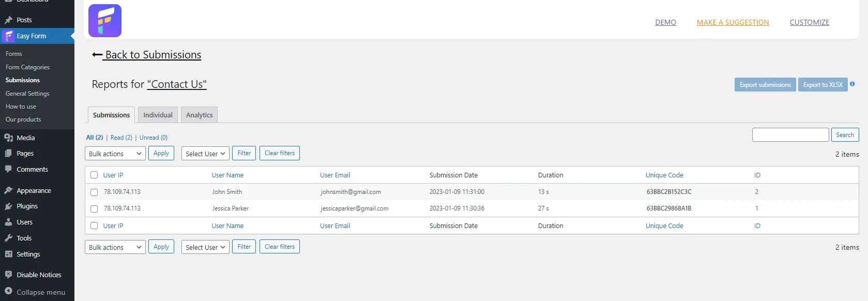
Task: Switch to the Individual tab
Action: [x=158, y=115]
